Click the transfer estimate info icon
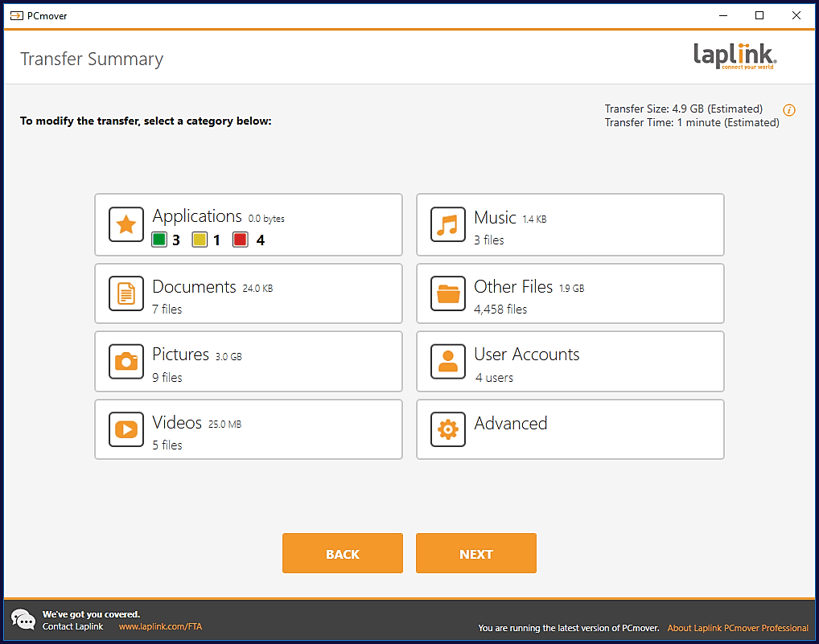This screenshot has width=819, height=644. click(x=789, y=110)
